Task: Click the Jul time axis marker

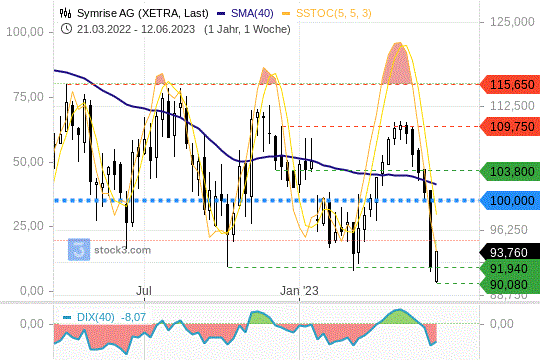Action: 144,291
